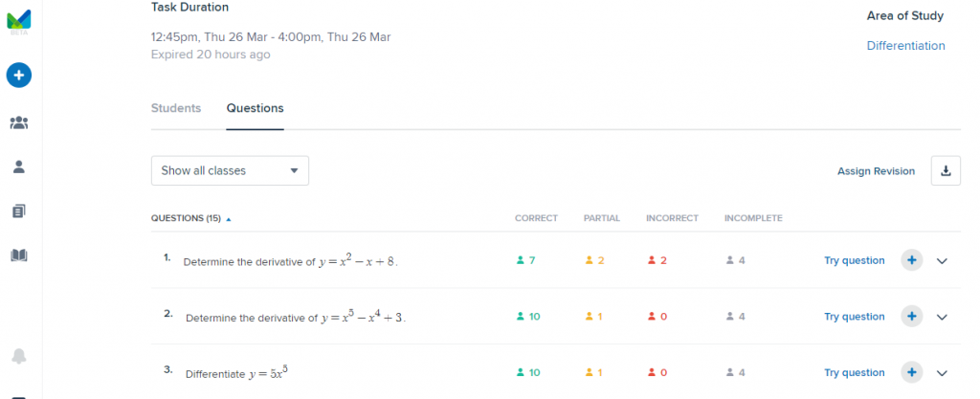
Task: Click the plus icon for question 3
Action: click(911, 373)
